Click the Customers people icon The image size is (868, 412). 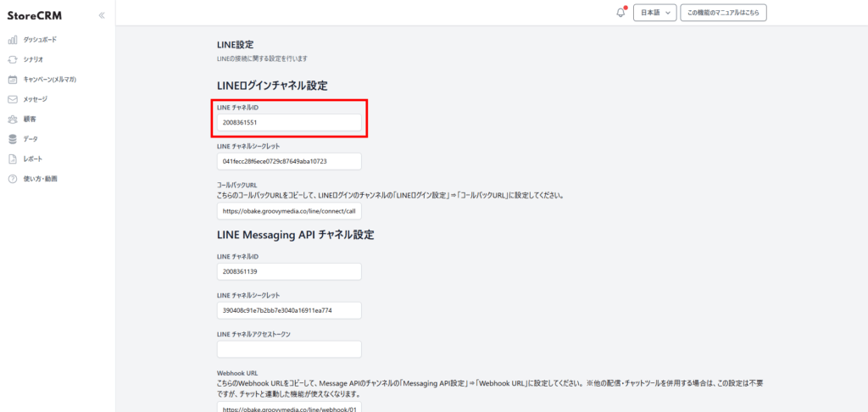click(13, 120)
